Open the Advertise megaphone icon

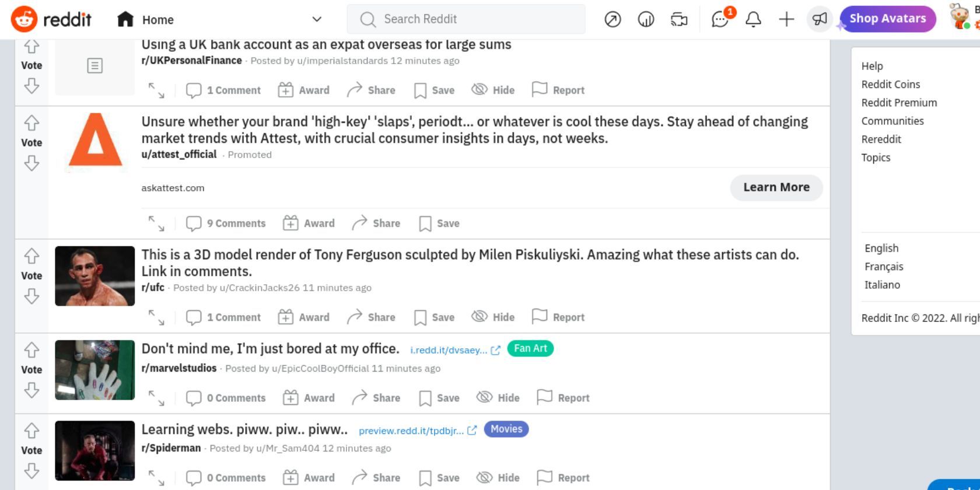(819, 19)
